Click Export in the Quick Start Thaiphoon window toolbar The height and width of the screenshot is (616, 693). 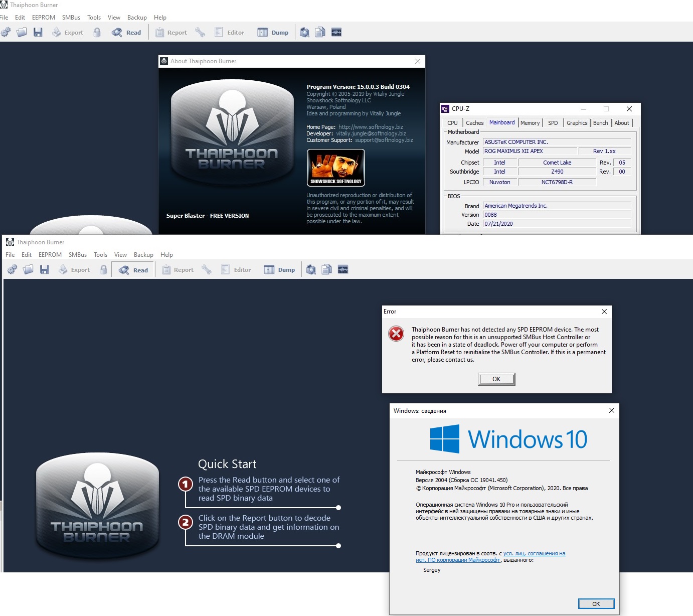(x=74, y=270)
